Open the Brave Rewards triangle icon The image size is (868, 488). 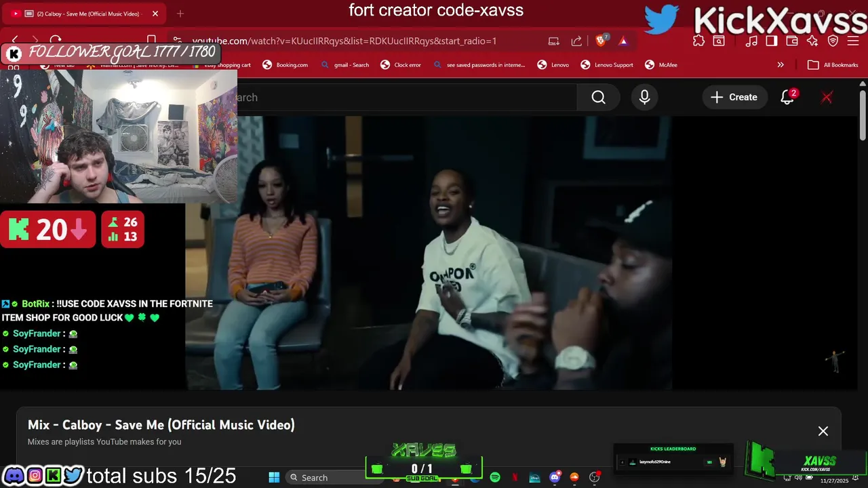click(x=623, y=41)
